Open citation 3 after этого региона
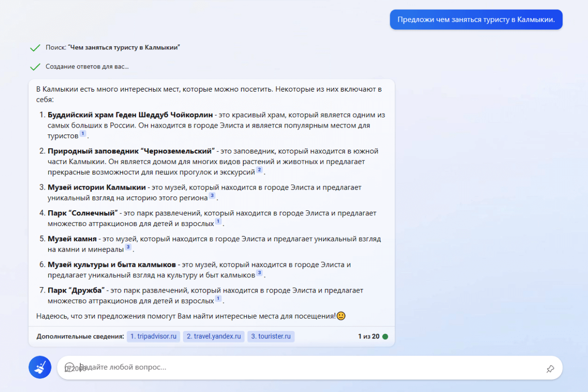The height and width of the screenshot is (392, 588). pyautogui.click(x=212, y=196)
